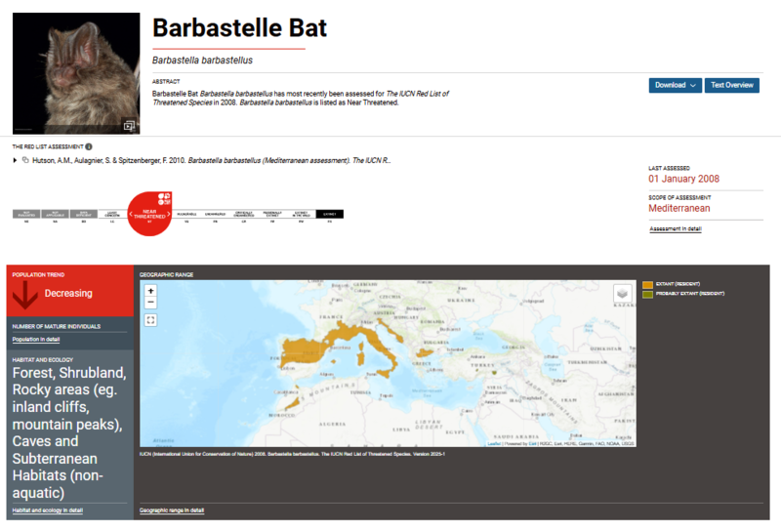Click the Probably Extant green legend swatch

(647, 294)
